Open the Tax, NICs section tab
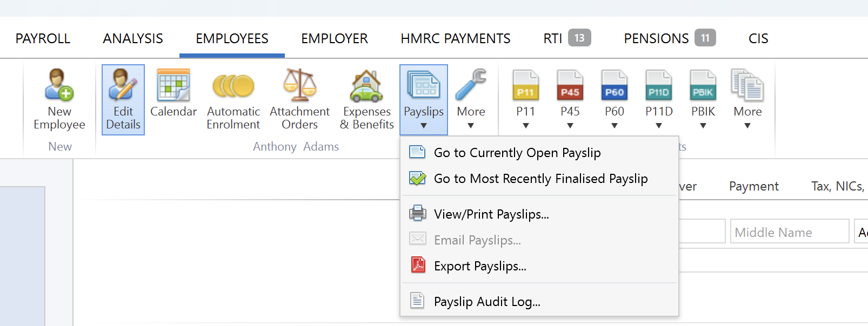868x326 pixels. click(839, 186)
